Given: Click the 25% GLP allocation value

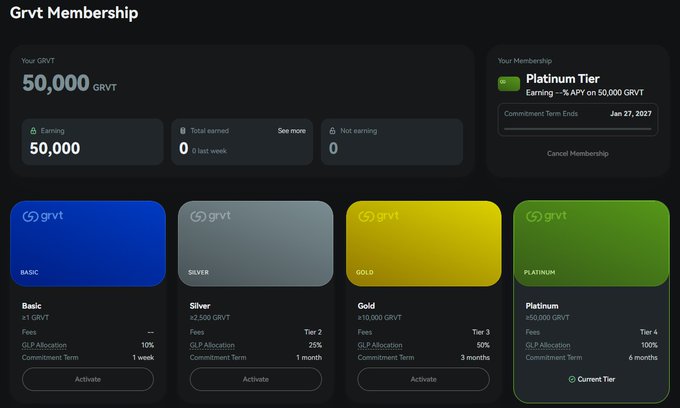Looking at the screenshot, I should (x=315, y=345).
